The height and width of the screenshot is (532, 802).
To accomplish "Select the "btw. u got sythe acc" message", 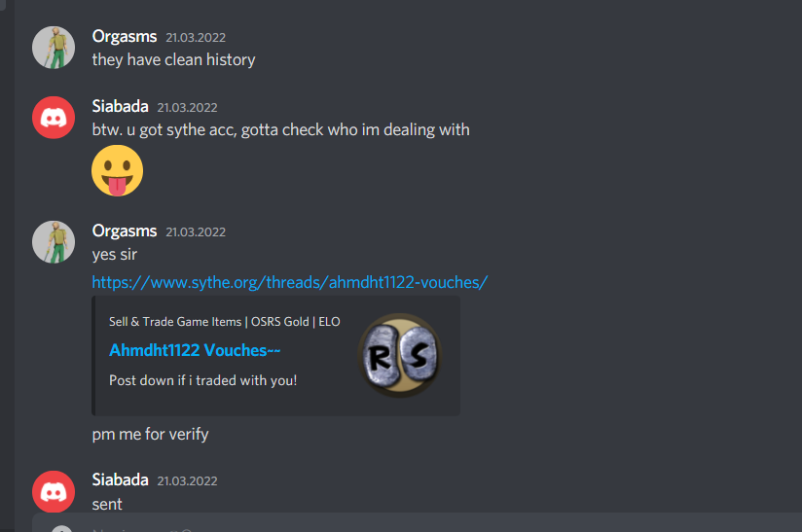I will point(281,129).
